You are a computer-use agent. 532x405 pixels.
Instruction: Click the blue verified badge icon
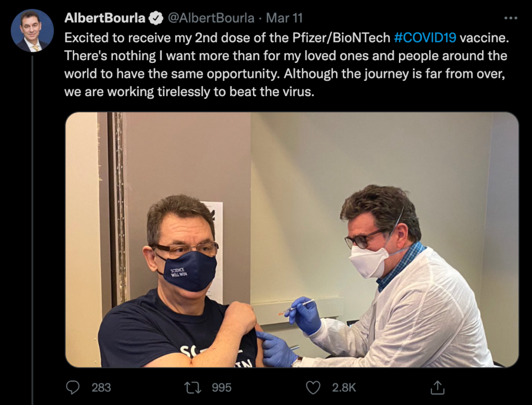(156, 18)
